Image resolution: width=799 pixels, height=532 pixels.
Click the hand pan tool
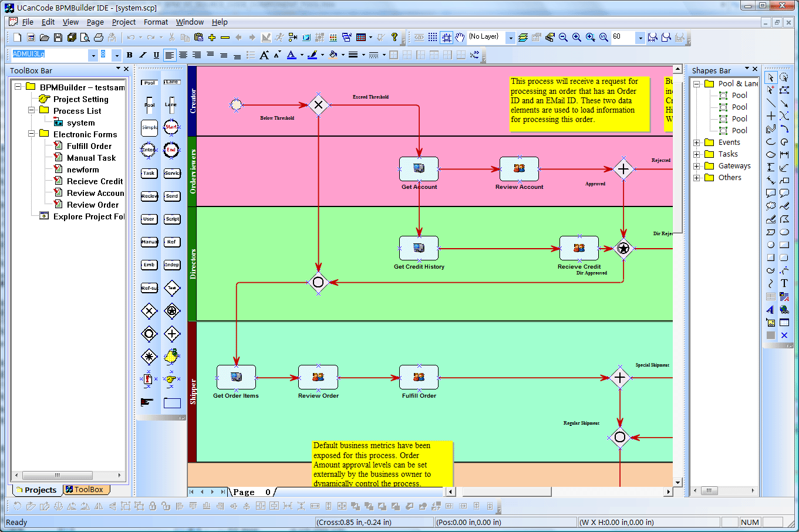[460, 38]
